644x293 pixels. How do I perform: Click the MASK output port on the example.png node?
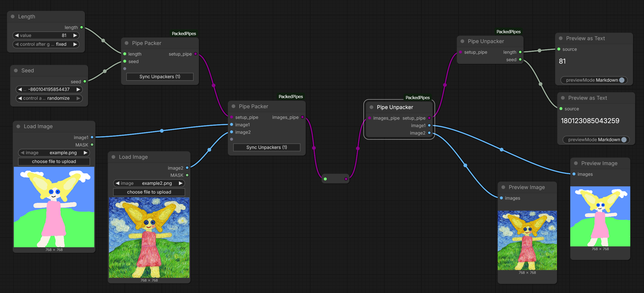pyautogui.click(x=92, y=145)
